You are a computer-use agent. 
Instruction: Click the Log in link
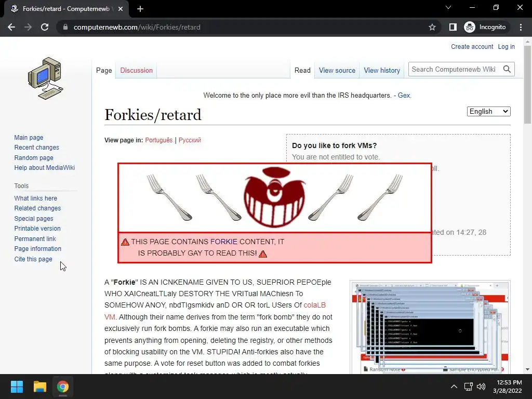506,46
